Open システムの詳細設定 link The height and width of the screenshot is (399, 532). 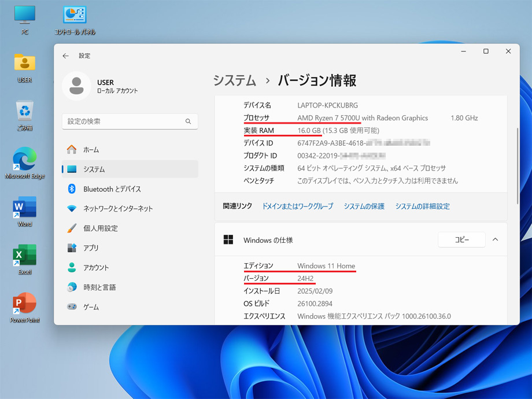(422, 206)
